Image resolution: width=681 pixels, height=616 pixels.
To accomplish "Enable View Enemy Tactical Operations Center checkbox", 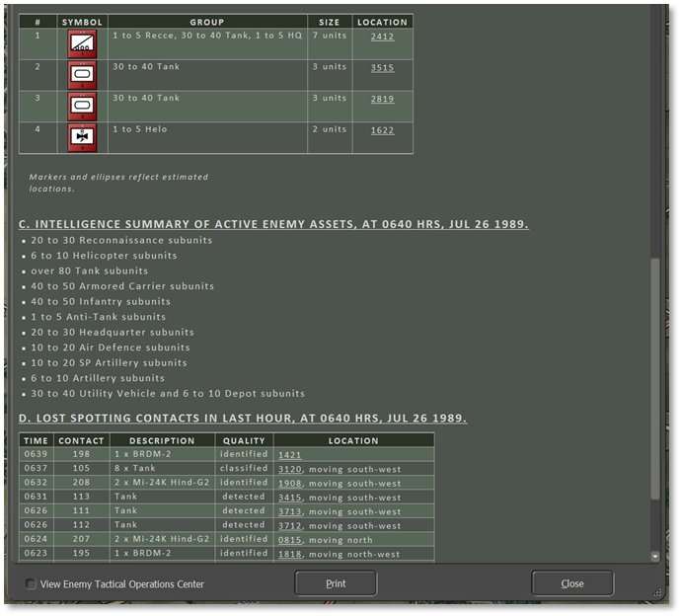I will 32,584.
